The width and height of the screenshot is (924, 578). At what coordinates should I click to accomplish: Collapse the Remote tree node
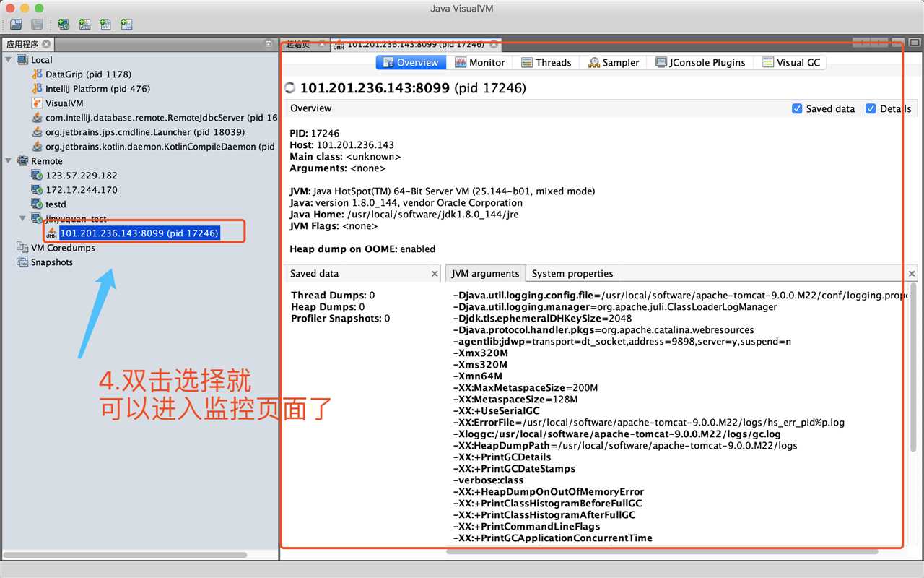[x=8, y=161]
